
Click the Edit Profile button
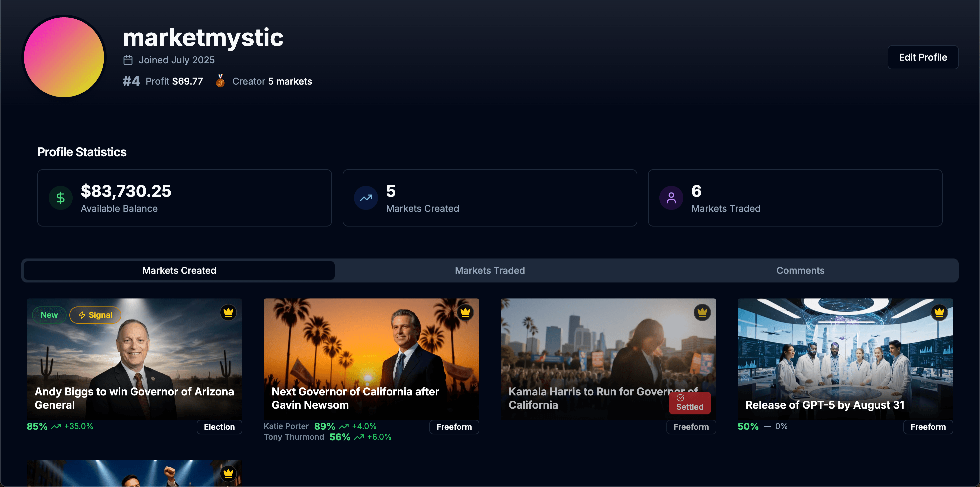[923, 57]
